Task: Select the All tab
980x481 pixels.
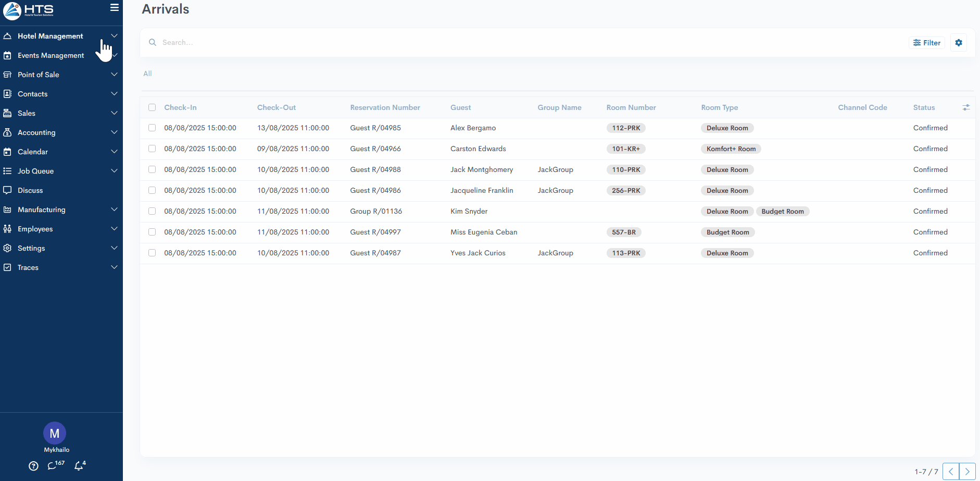Action: click(147, 73)
